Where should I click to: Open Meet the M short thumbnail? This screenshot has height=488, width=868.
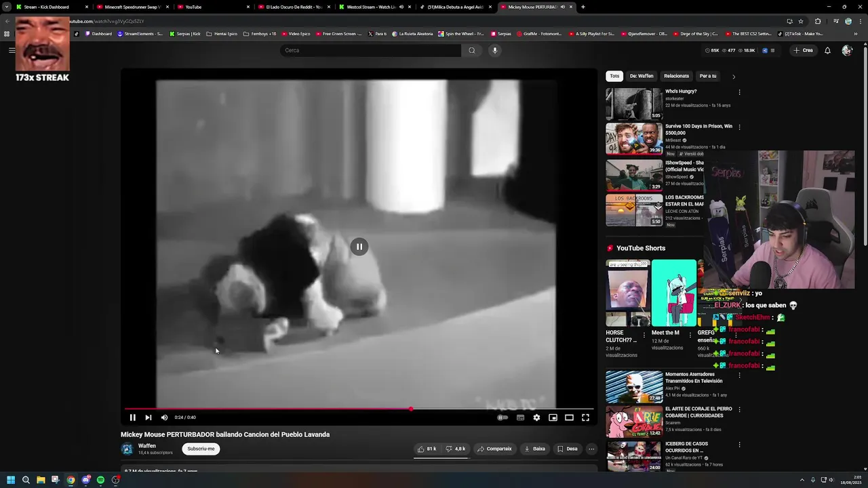[674, 293]
